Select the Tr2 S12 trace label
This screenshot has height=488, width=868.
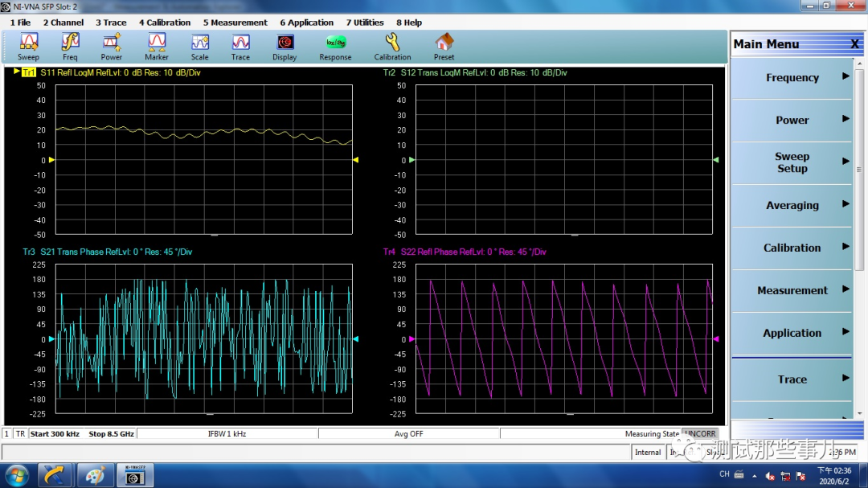(475, 72)
